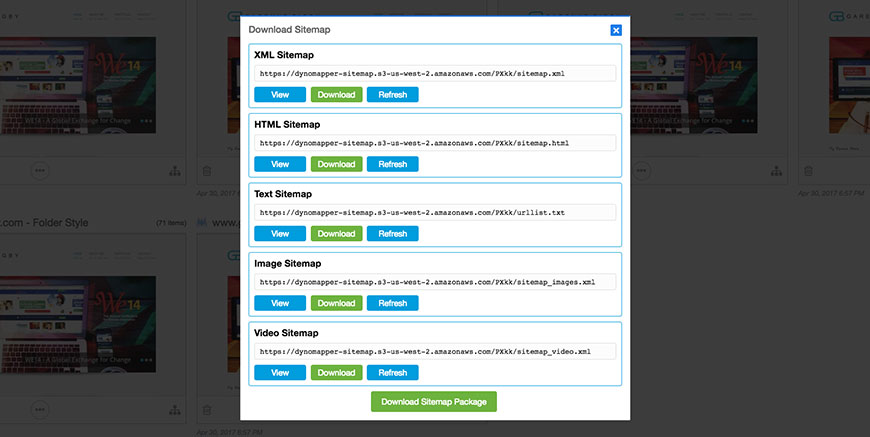Download the HTML Sitemap file
870x437 pixels.
336,164
